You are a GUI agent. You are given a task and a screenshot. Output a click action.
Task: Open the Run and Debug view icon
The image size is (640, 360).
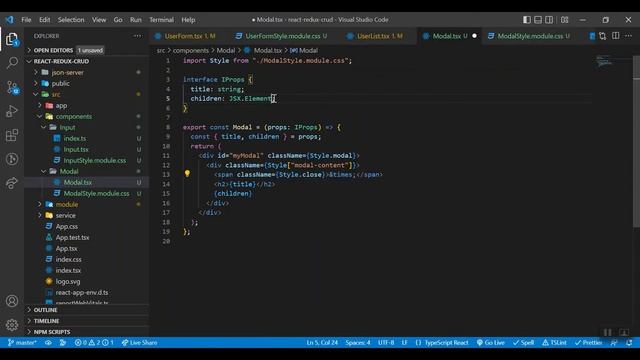click(12, 111)
